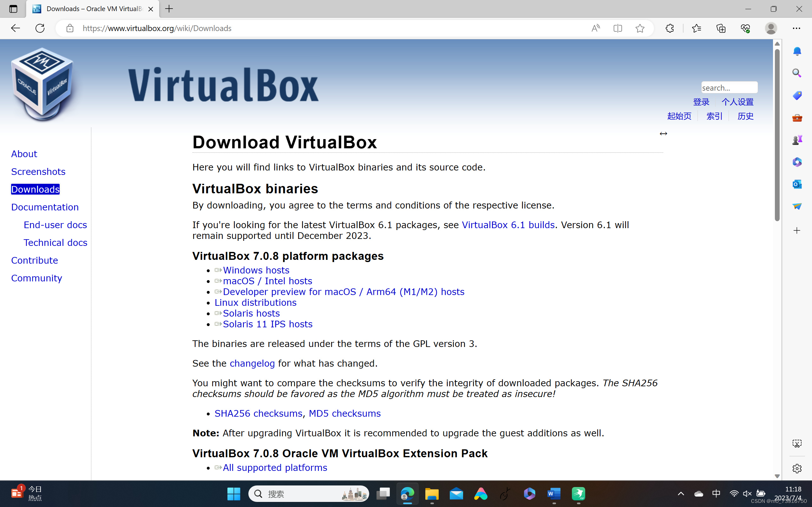This screenshot has height=507, width=812.
Task: Open split screen view icon
Action: click(x=617, y=28)
